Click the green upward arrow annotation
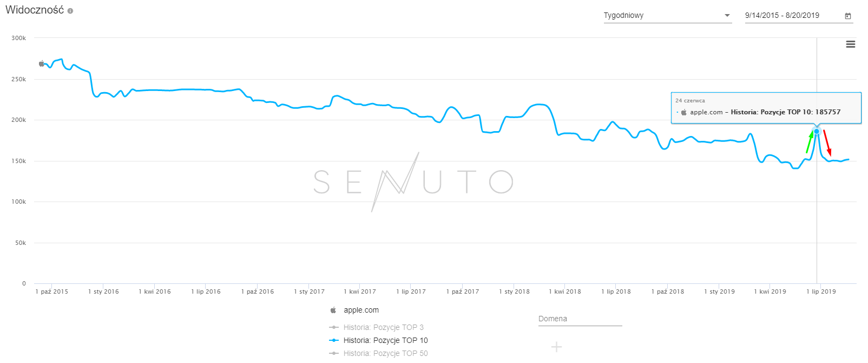868x363 pixels. 810,141
